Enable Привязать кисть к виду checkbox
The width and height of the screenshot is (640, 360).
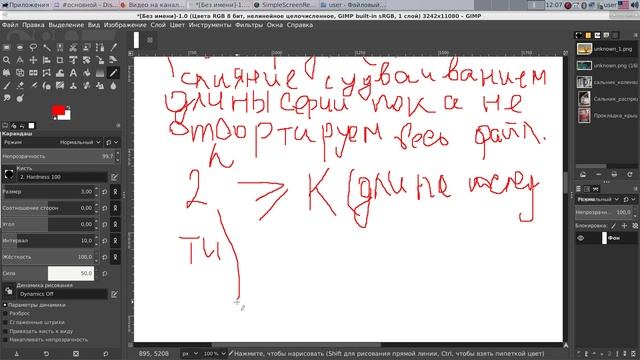coord(5,331)
